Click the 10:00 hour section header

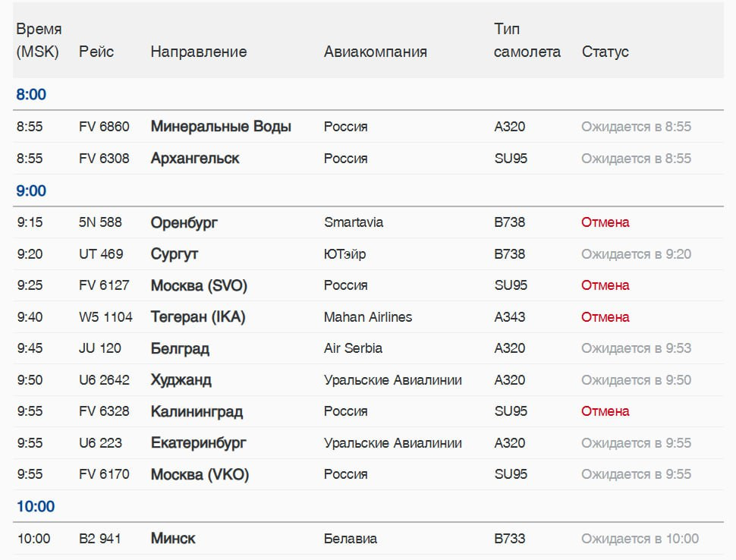[36, 506]
